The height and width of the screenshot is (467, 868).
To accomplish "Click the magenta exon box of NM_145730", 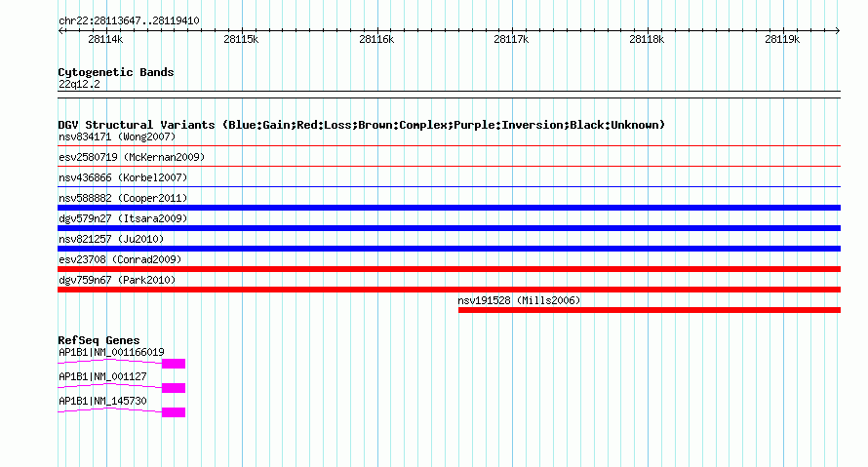I will tap(174, 412).
